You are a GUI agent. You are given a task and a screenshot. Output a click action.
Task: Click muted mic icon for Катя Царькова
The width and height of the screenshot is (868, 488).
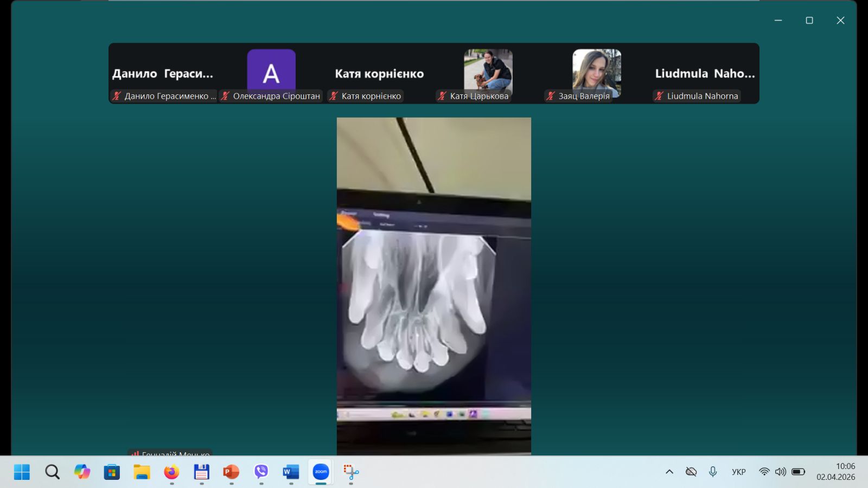point(442,96)
